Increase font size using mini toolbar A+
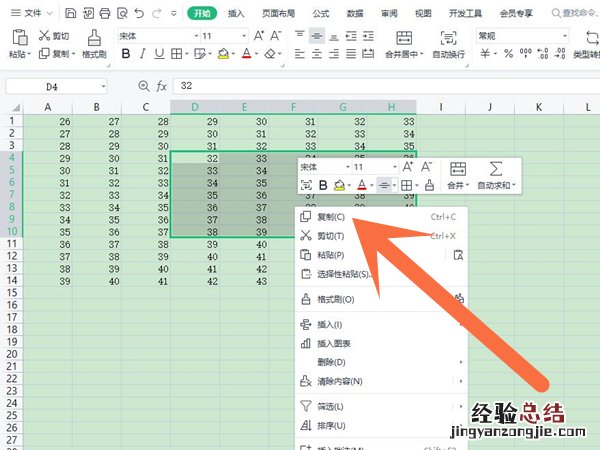The image size is (600, 450). 408,167
